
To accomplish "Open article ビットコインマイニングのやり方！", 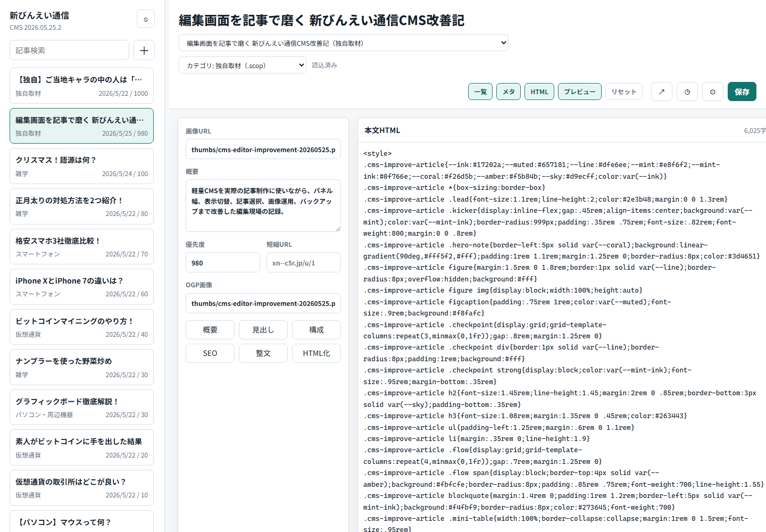I will 81,327.
